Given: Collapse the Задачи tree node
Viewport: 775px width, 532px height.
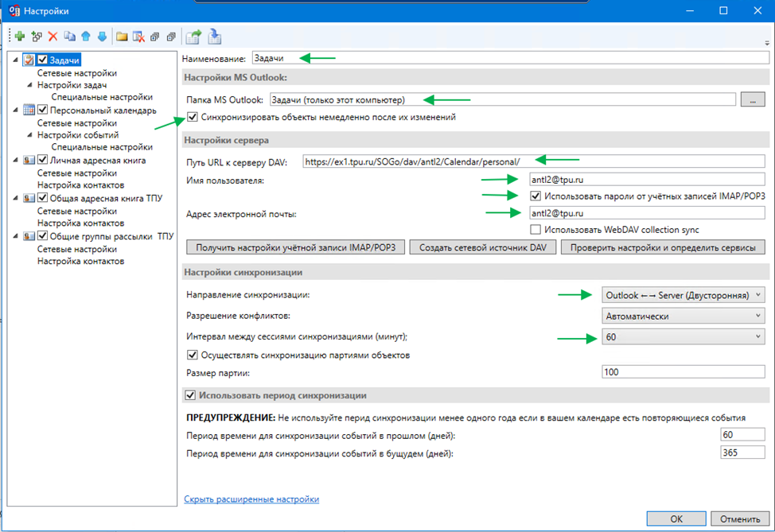Looking at the screenshot, I should [15, 60].
